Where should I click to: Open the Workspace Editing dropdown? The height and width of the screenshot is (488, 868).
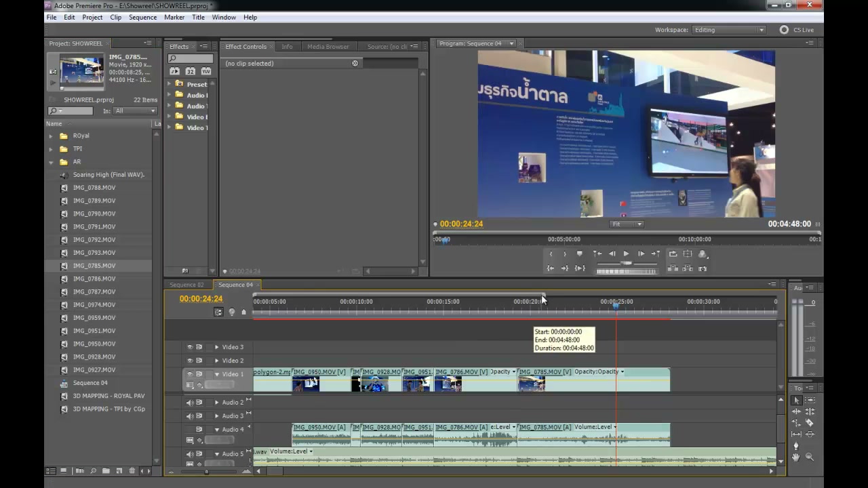point(729,30)
